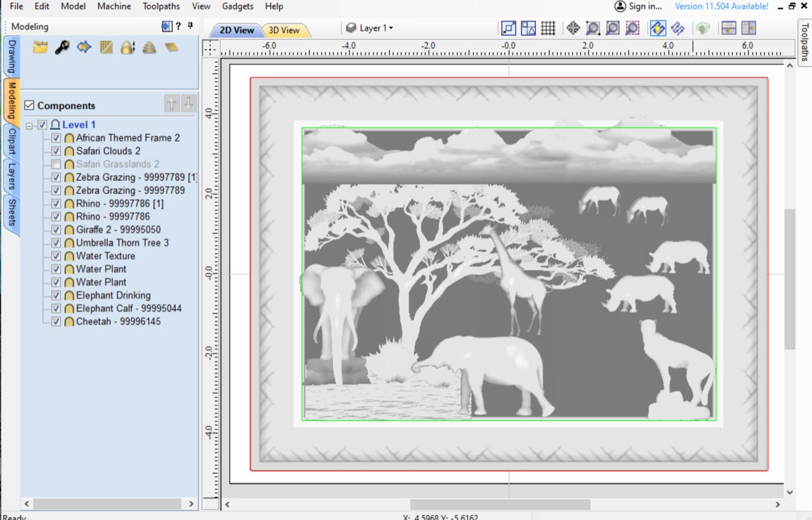This screenshot has height=520, width=812.
Task: Click the canvas vertical scrollbar thumb
Action: [x=789, y=279]
